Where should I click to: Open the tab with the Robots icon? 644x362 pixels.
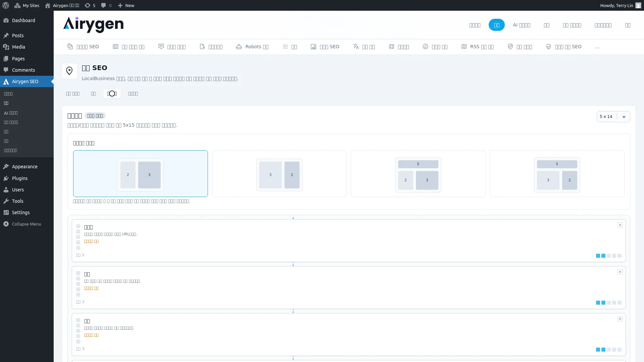click(x=252, y=47)
